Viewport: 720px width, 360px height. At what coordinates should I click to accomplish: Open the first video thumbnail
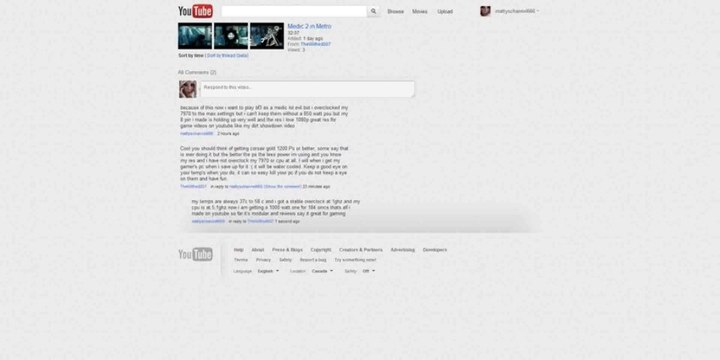click(195, 36)
